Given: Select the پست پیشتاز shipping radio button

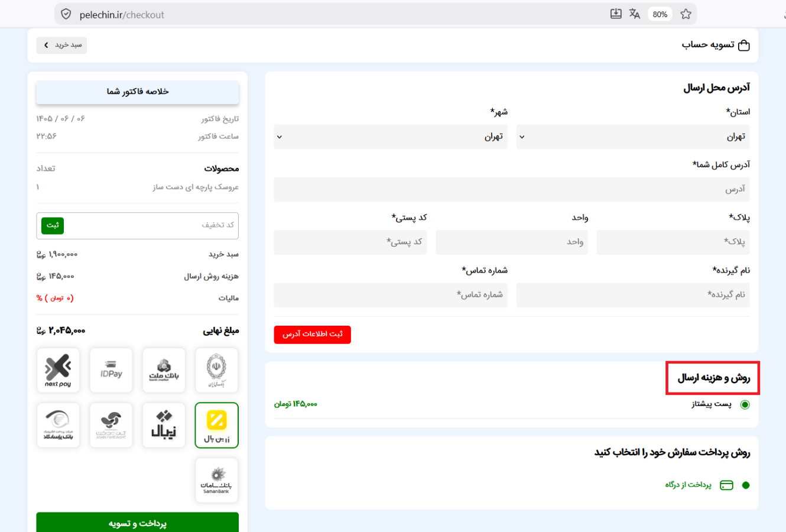Looking at the screenshot, I should click(x=745, y=404).
